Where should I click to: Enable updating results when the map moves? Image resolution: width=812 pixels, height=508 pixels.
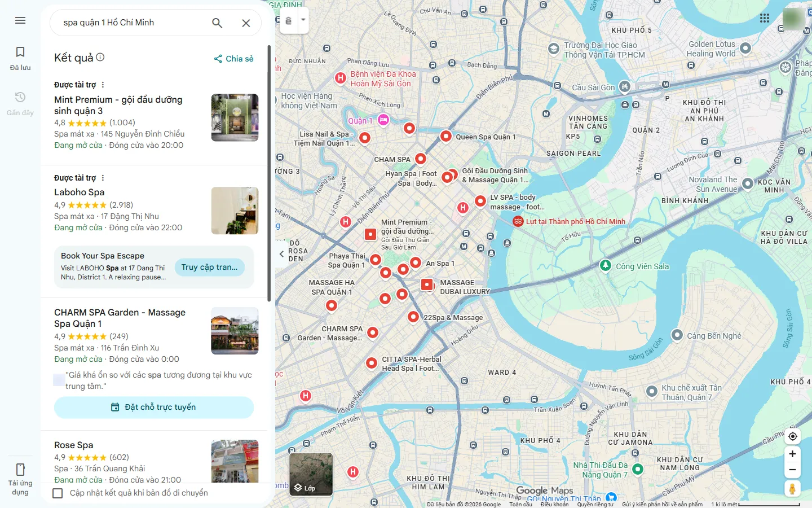tap(58, 493)
